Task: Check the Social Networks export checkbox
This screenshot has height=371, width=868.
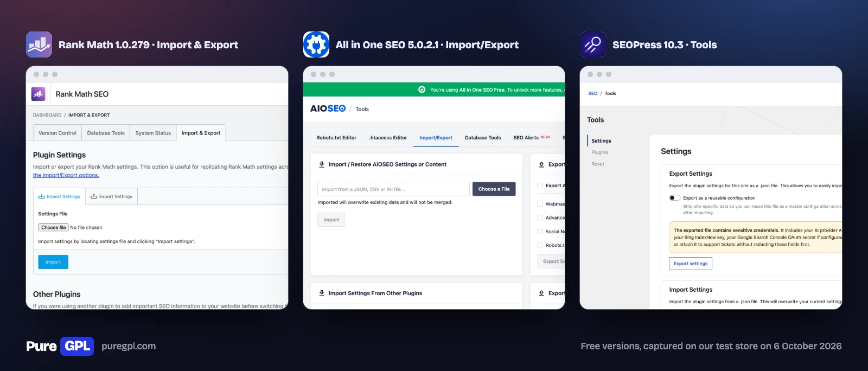Action: (x=540, y=232)
